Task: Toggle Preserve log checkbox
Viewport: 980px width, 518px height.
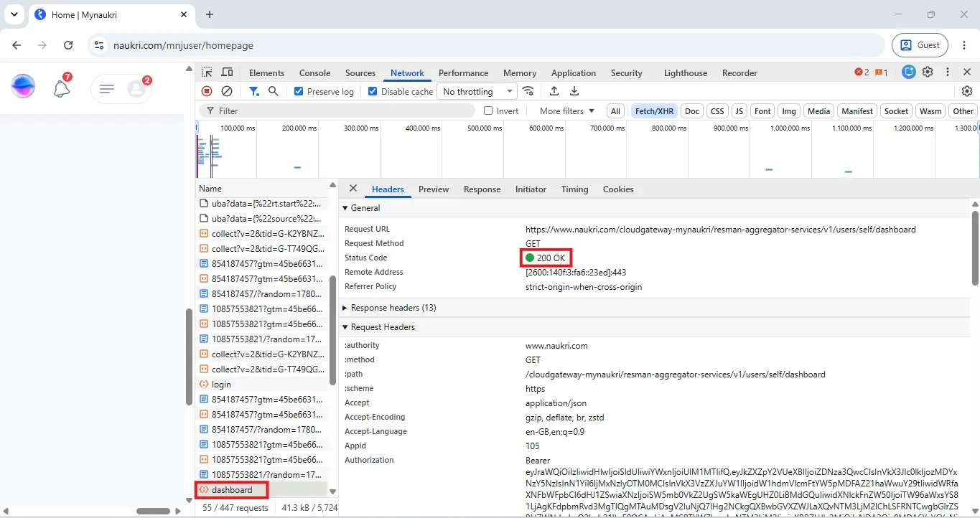Action: click(299, 91)
